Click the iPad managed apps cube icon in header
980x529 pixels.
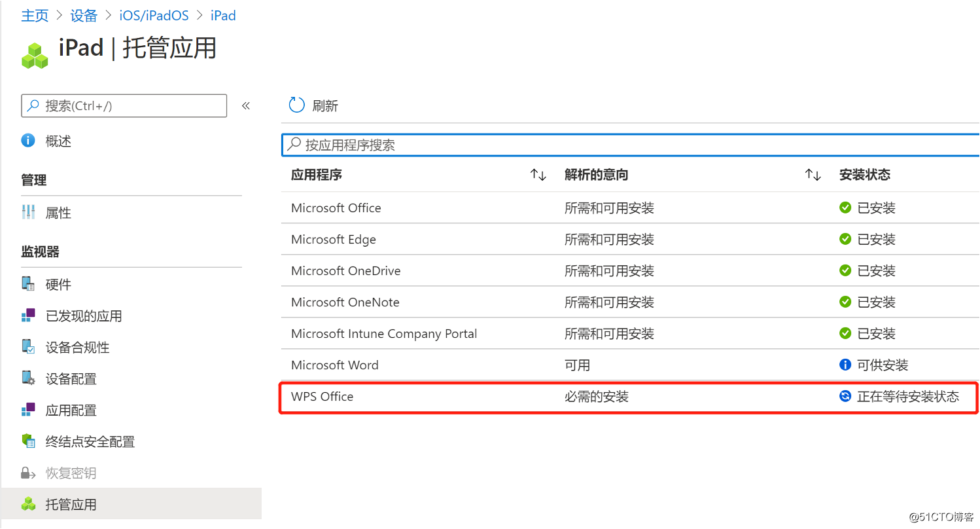(35, 55)
